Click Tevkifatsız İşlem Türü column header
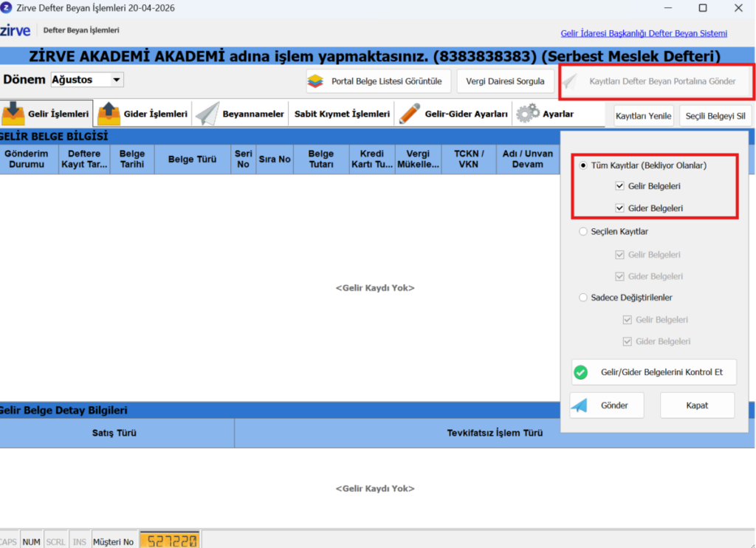This screenshot has width=756, height=548. pyautogui.click(x=495, y=433)
